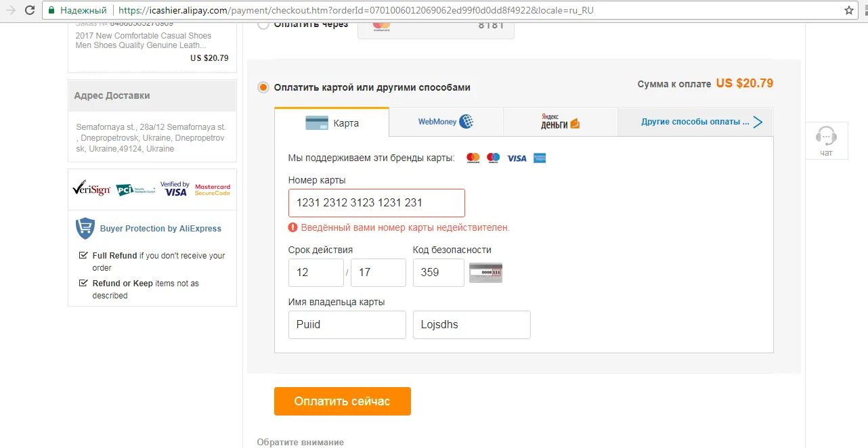
Task: Click the Semafornaya st. delivery address text
Action: 150,138
